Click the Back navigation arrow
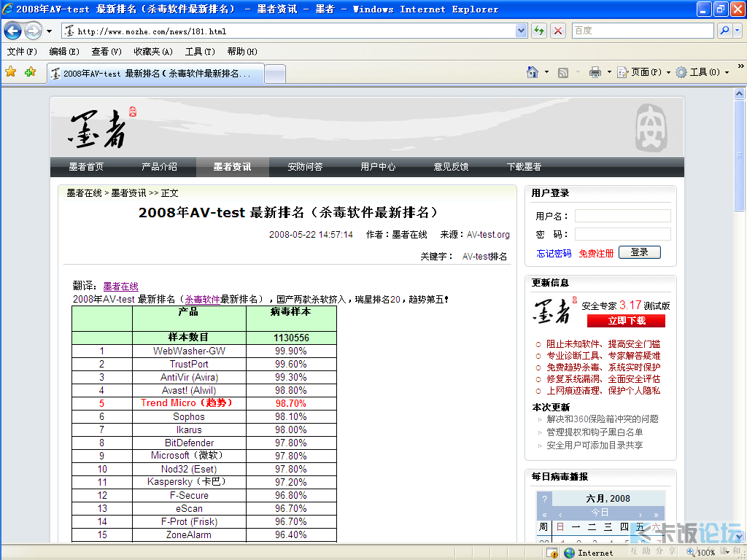 pos(12,31)
